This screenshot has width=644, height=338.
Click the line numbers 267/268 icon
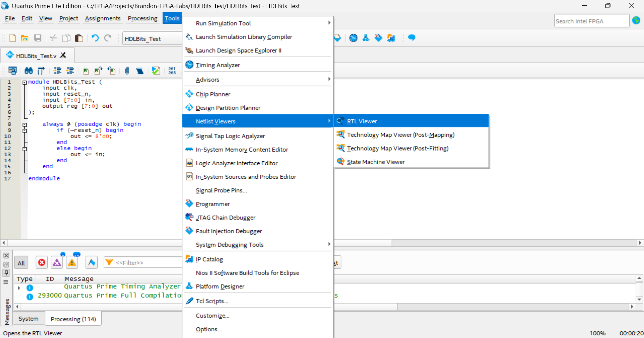pos(172,71)
